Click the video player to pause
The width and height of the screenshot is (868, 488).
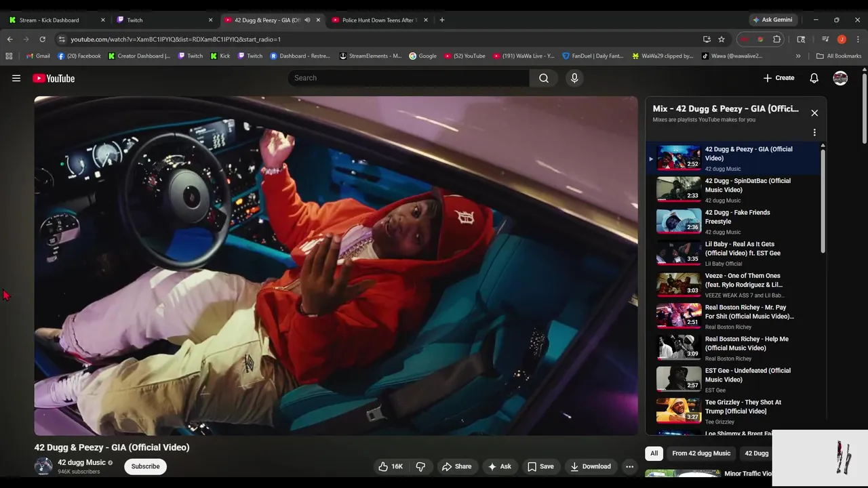336,266
